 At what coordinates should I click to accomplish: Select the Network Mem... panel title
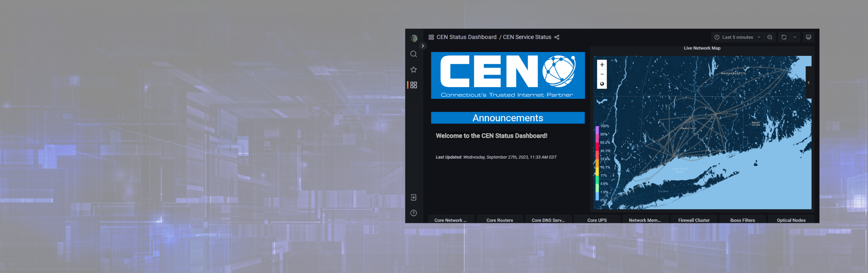(645, 220)
